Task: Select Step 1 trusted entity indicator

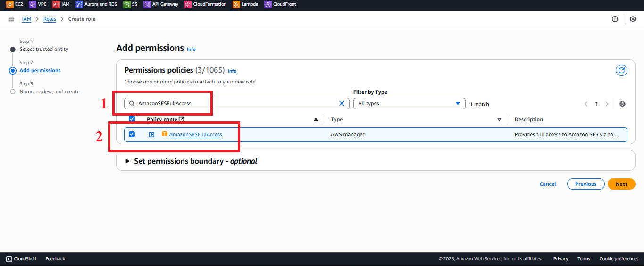Action: (x=13, y=50)
